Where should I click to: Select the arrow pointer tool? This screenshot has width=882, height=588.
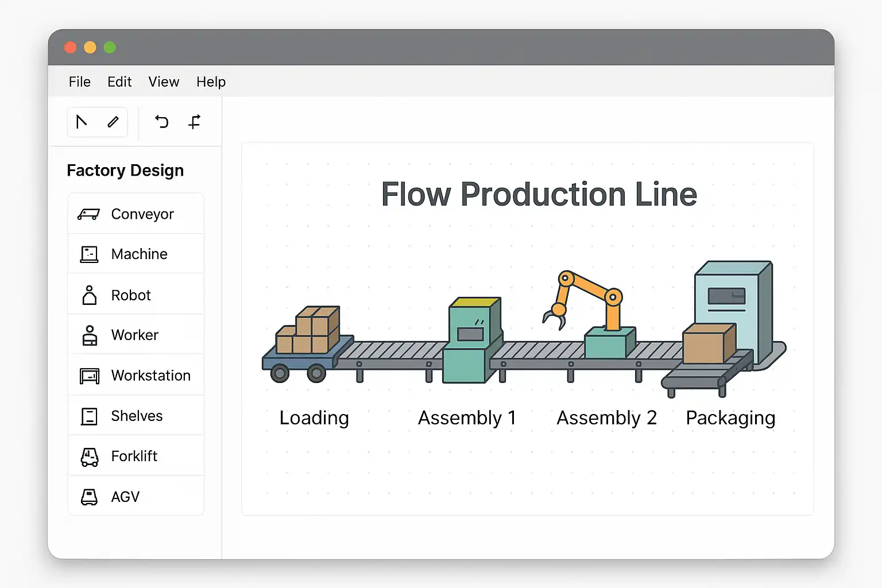pos(82,122)
